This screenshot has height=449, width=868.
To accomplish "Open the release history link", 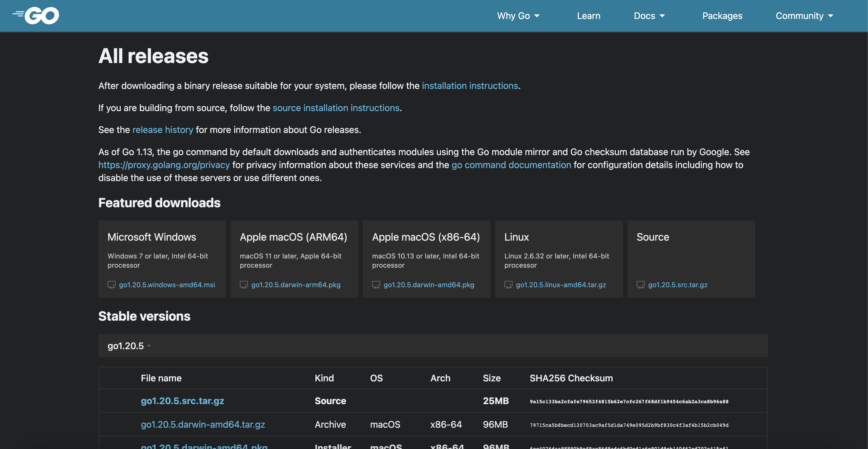I will [x=163, y=130].
